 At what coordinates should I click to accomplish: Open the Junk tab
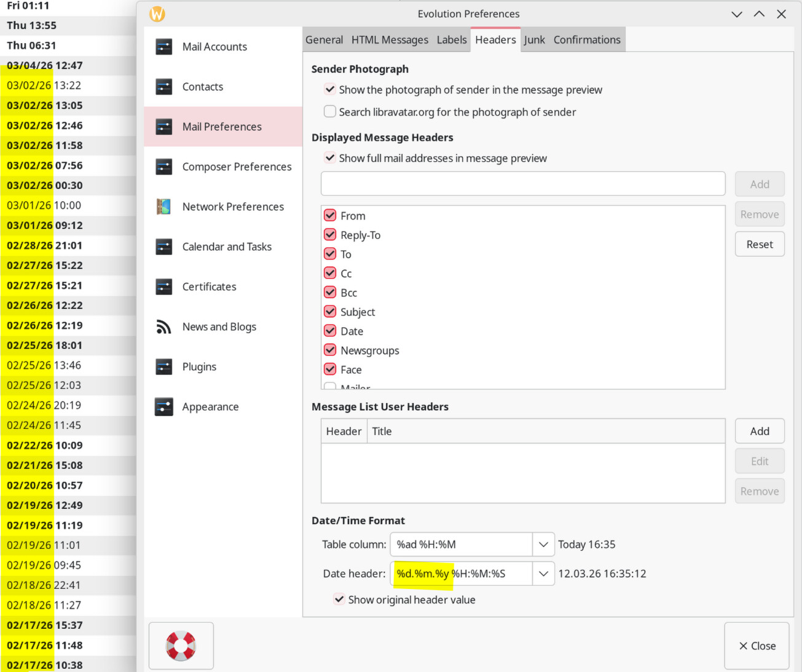click(x=534, y=40)
